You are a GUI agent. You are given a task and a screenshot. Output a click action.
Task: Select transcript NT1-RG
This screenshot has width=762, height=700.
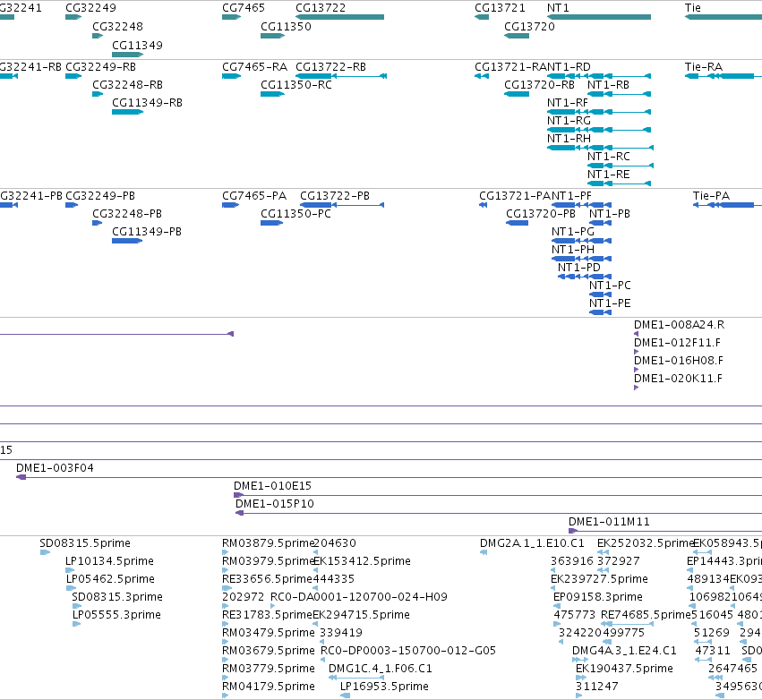[x=569, y=121]
